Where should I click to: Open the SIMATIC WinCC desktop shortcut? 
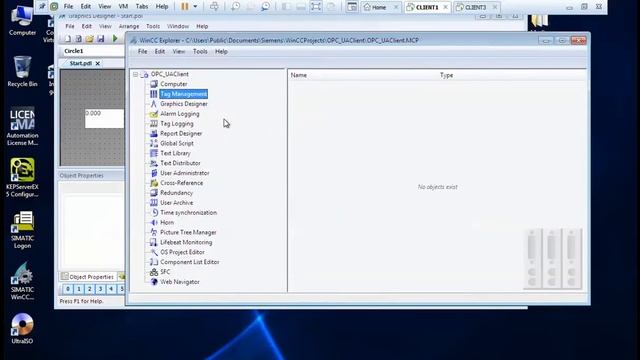tap(22, 281)
